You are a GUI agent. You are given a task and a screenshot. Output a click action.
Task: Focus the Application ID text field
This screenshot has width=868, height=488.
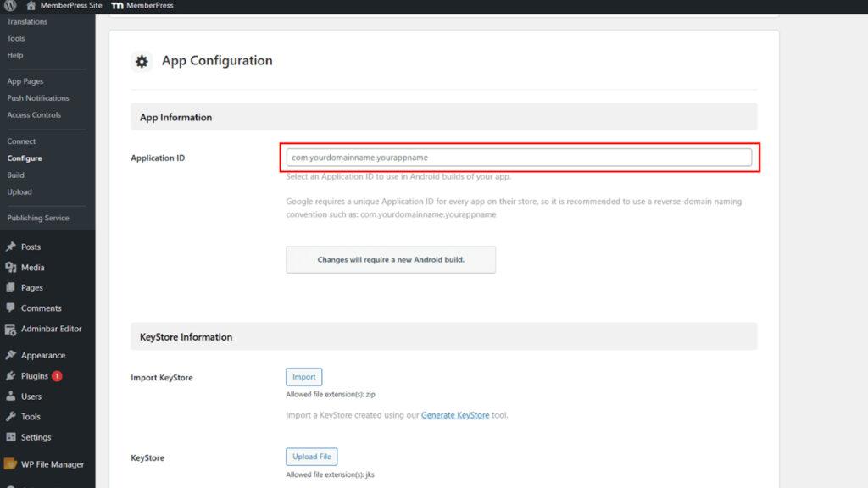click(x=519, y=158)
